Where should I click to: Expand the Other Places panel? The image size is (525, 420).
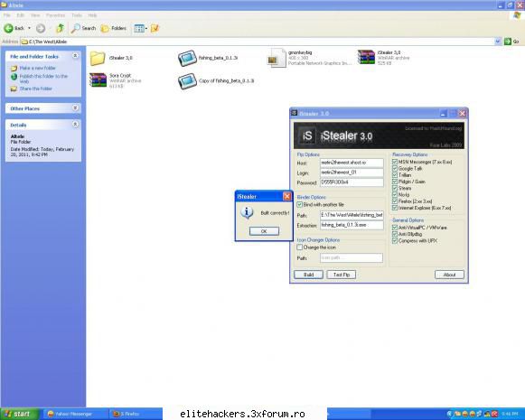[x=75, y=107]
